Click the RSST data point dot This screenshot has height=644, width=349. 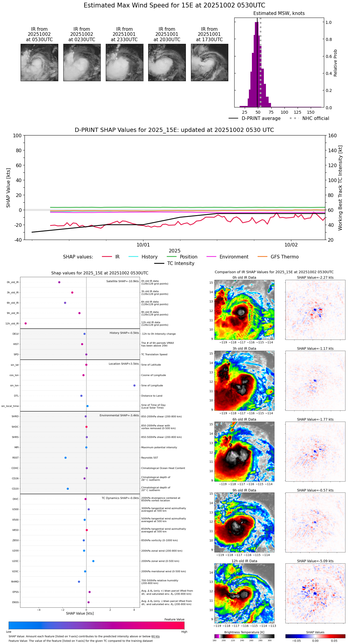pyautogui.click(x=65, y=458)
